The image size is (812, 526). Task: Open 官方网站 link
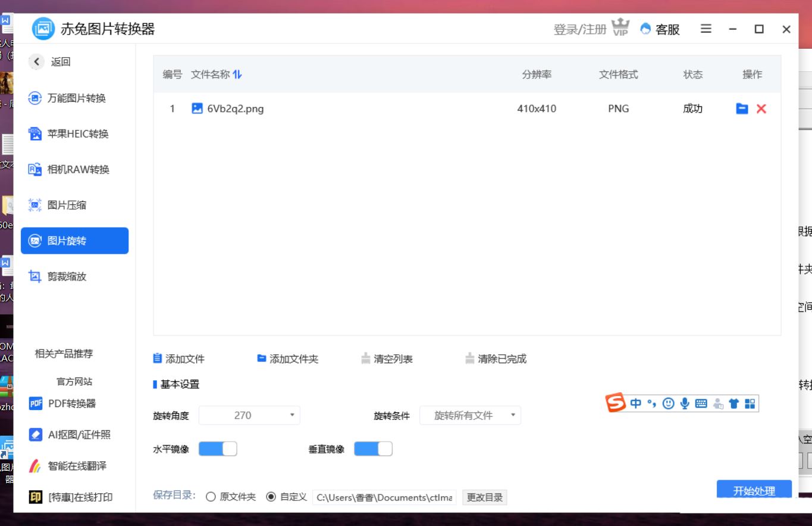coord(74,382)
